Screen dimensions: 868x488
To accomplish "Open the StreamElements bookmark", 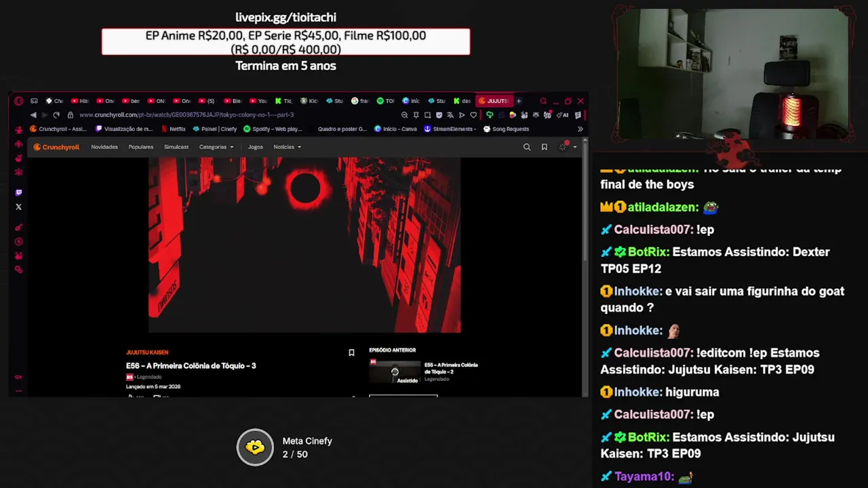I will pyautogui.click(x=450, y=129).
